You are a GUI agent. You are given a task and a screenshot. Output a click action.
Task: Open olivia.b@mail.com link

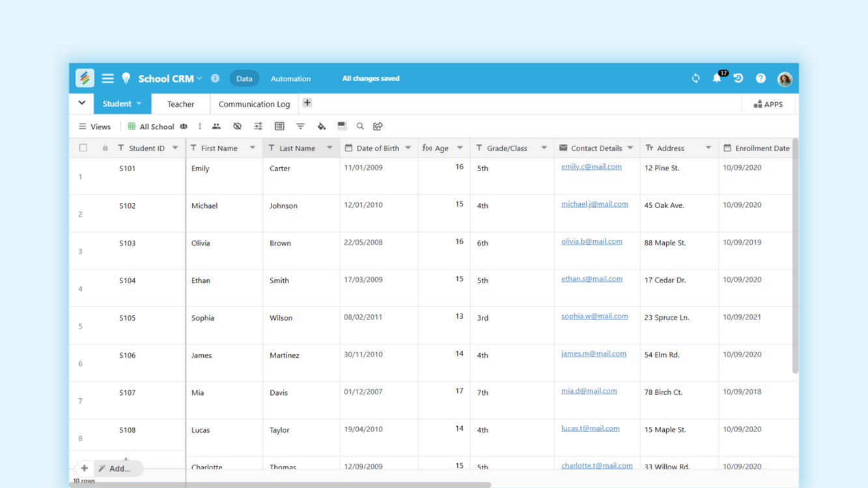click(592, 241)
